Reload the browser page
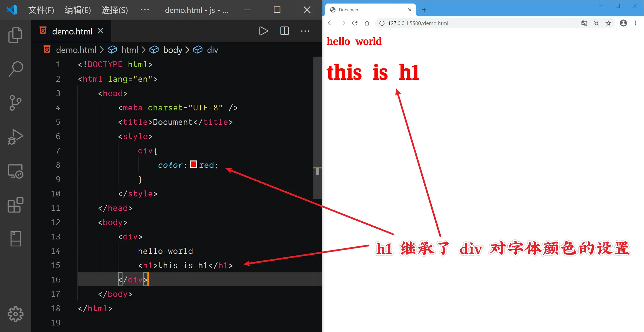Image resolution: width=644 pixels, height=332 pixels. pos(355,23)
